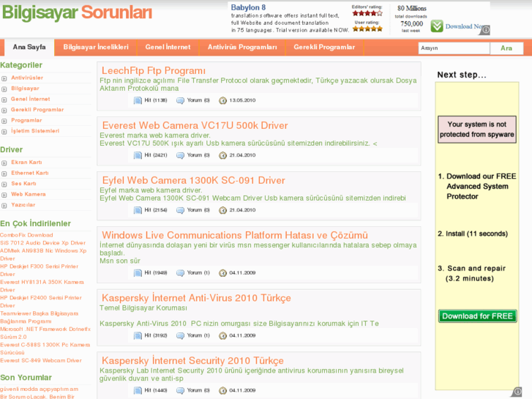The image size is (532, 399).
Task: Select the Programlar category link
Action: [x=26, y=120]
